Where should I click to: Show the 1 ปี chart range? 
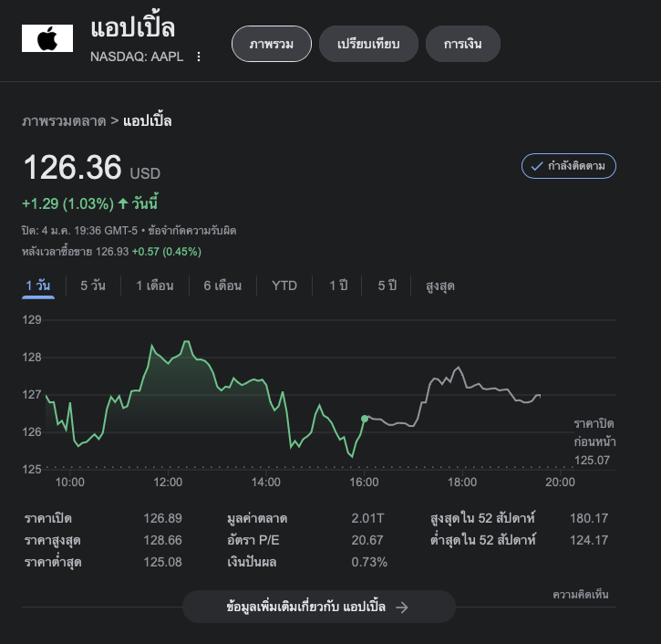coord(338,286)
